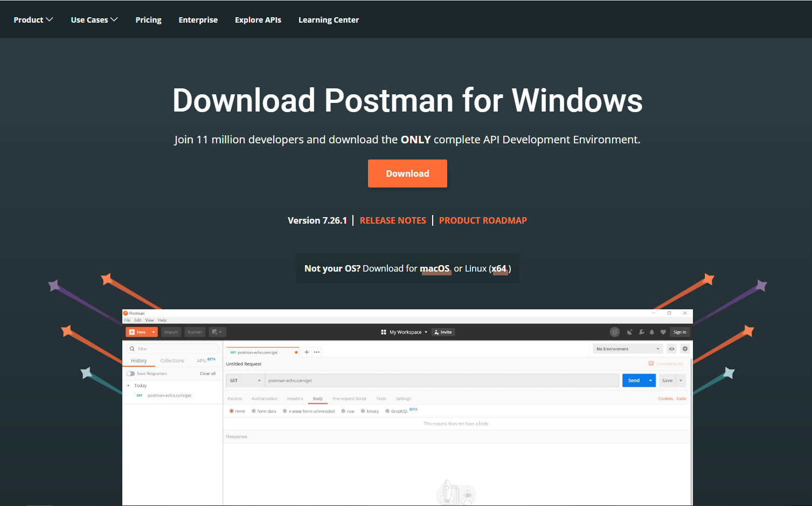812x506 pixels.
Task: Open the PRODUCT ROADMAP link
Action: [x=483, y=220]
